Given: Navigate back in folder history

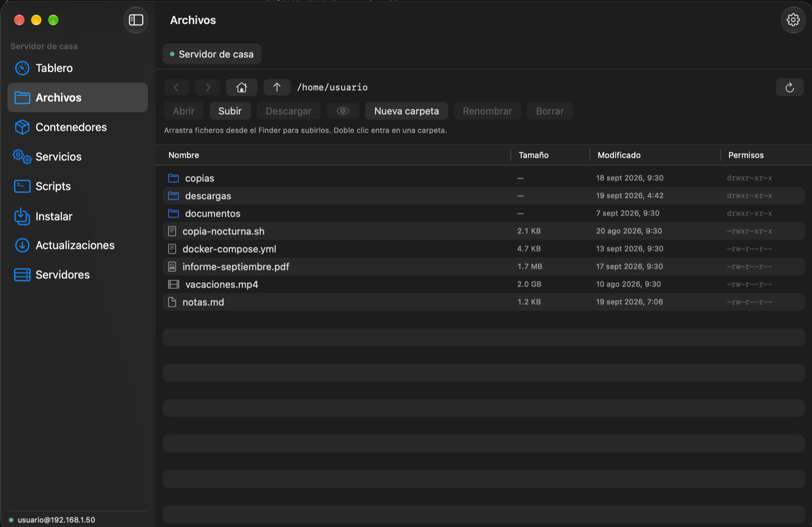Looking at the screenshot, I should click(176, 87).
